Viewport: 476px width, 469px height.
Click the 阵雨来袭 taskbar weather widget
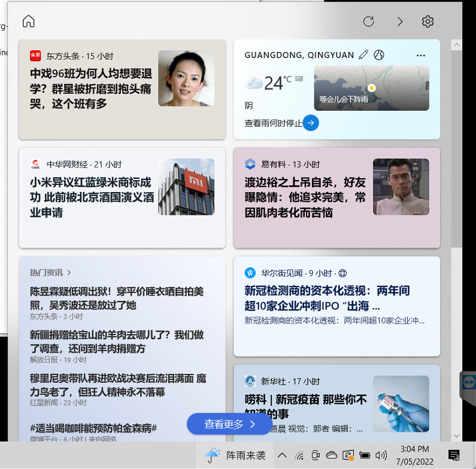[x=235, y=455]
